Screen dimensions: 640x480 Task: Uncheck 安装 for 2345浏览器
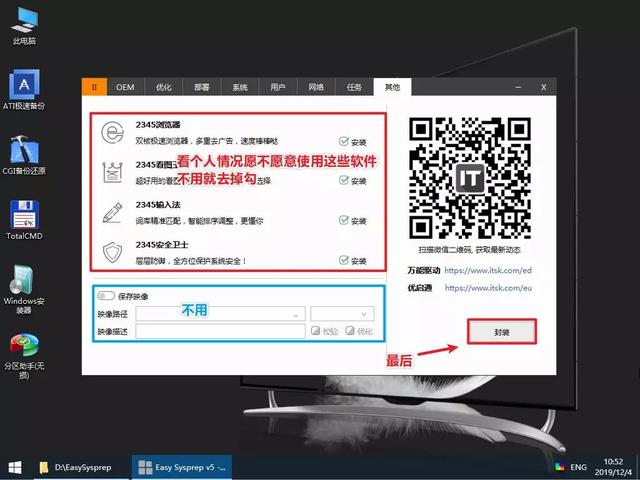pyautogui.click(x=344, y=141)
